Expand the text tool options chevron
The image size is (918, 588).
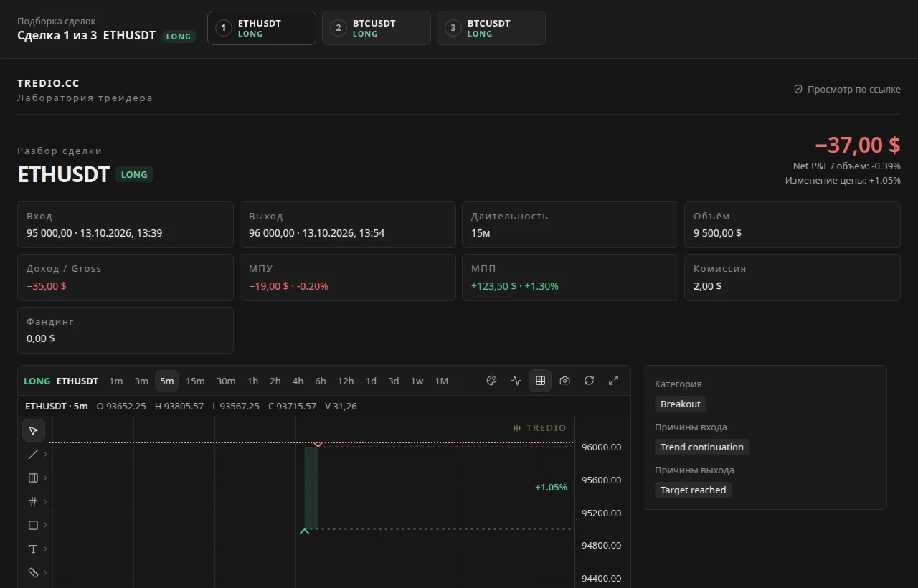46,549
